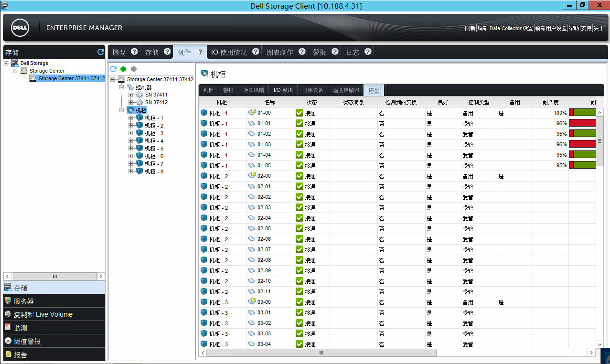Viewport: 610px width, 364px height.
Task: Open help icon next to 日志 tab
Action: 368,52
